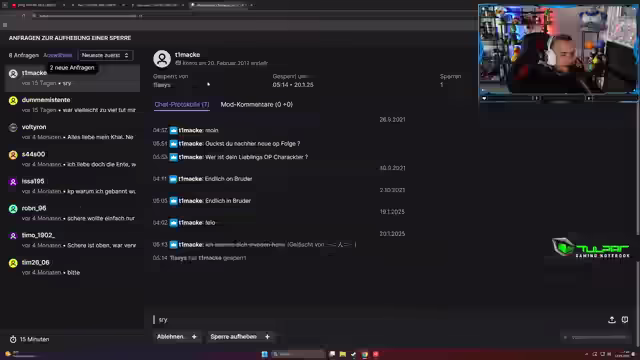Screen dimensions: 640x360
Task: Open the tim26_06 unban request
Action: (73, 267)
